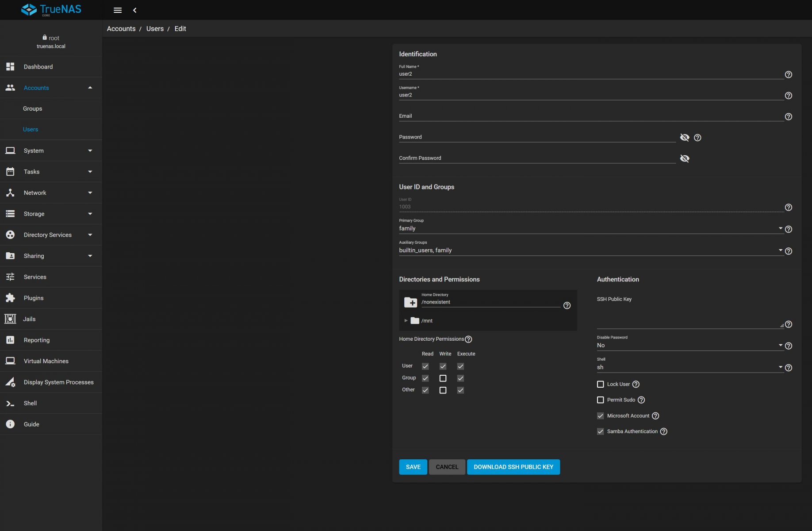Toggle Other Write permission checkbox
Image resolution: width=812 pixels, height=531 pixels.
(x=443, y=390)
